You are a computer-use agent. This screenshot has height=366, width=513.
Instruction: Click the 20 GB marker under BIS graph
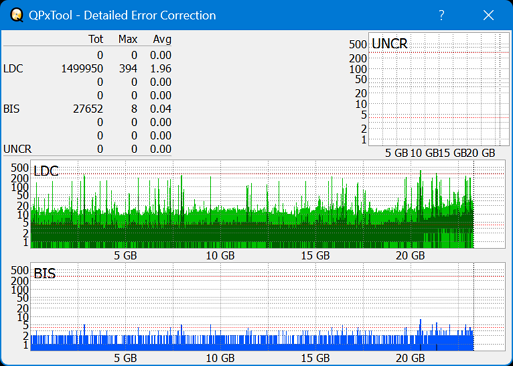410,358
